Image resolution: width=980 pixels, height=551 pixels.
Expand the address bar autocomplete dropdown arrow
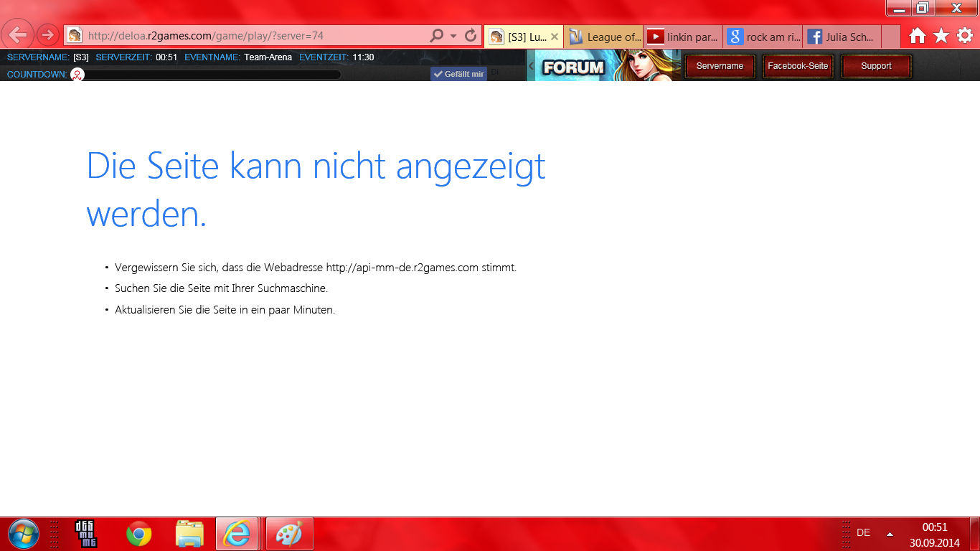453,35
